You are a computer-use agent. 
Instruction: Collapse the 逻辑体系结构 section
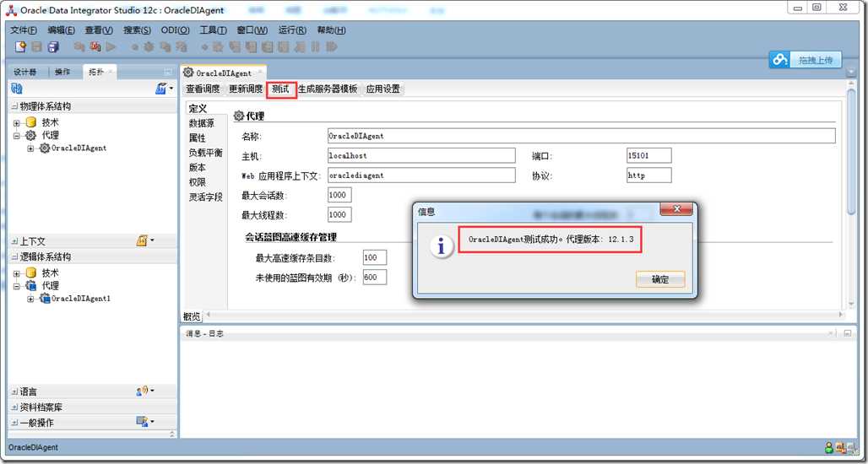click(14, 257)
